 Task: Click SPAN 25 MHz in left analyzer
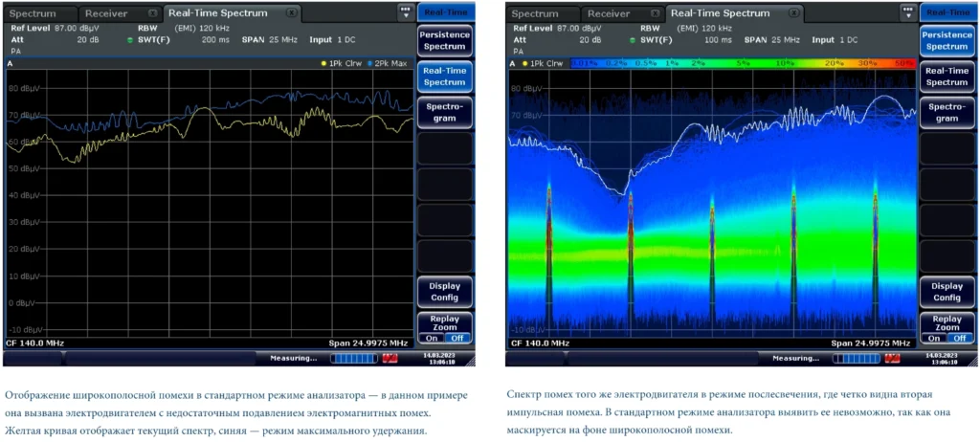269,39
